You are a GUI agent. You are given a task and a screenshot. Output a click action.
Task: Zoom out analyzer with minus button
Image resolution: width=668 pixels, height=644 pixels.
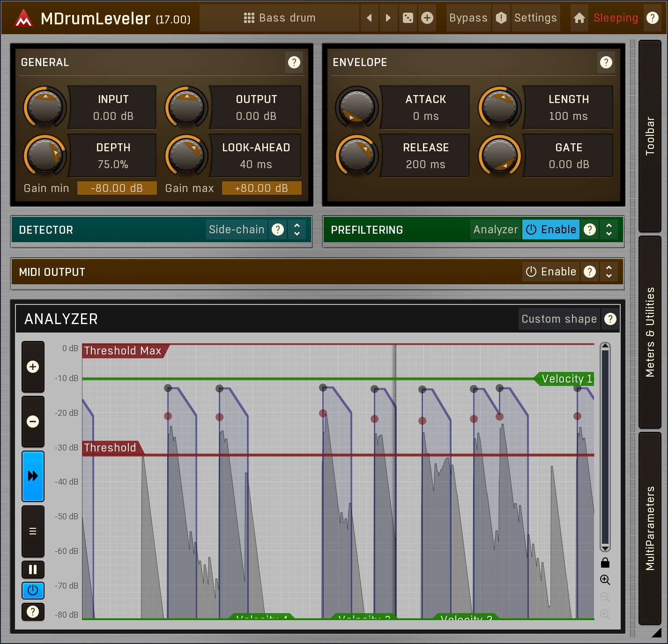click(x=33, y=422)
